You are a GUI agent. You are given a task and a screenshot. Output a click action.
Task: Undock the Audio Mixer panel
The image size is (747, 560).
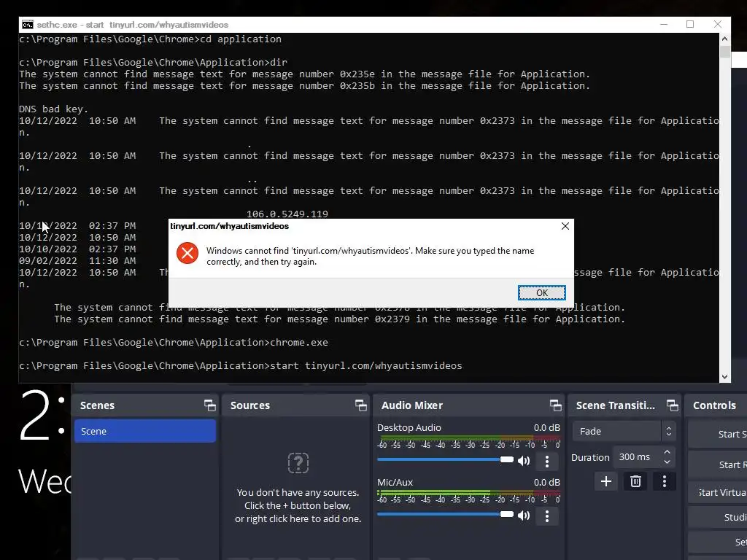tap(555, 405)
